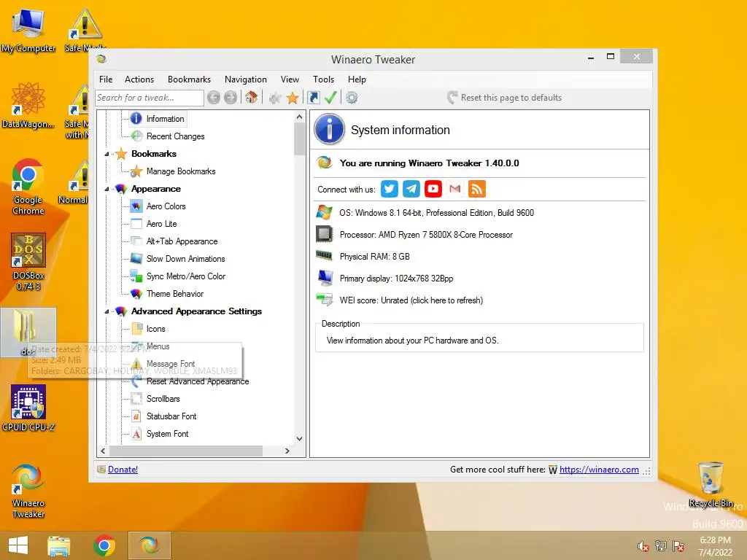Viewport: 747px width, 560px height.
Task: Select Slow Down Animations tree item
Action: (185, 259)
